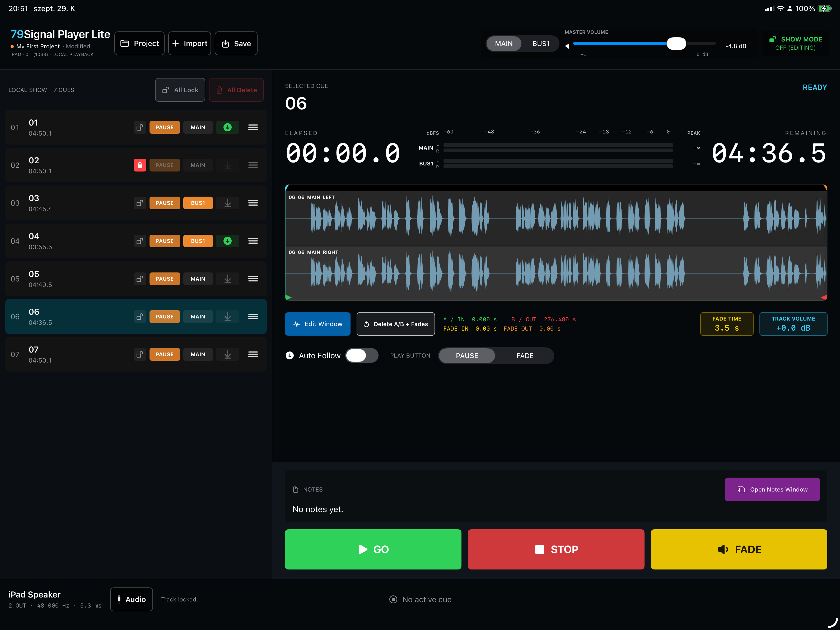Viewport: 840px width, 630px height.
Task: Enable auto-follow arrow on cue 06
Action: click(x=227, y=317)
